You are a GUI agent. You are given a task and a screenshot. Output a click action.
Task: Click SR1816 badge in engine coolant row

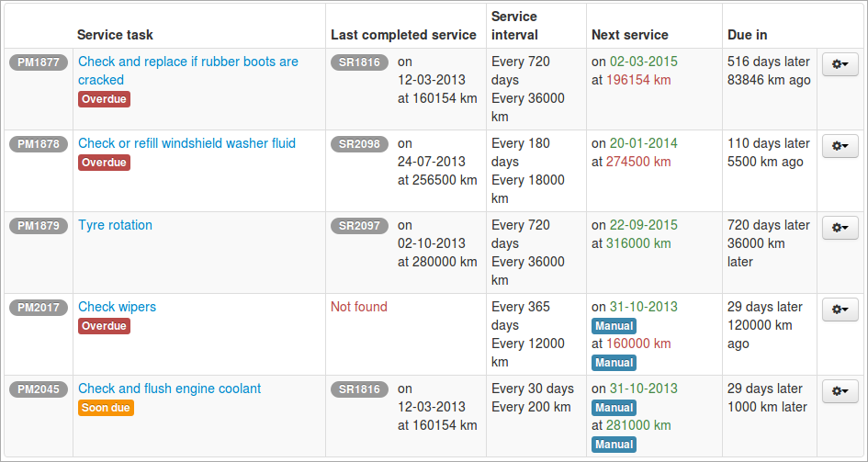(360, 389)
